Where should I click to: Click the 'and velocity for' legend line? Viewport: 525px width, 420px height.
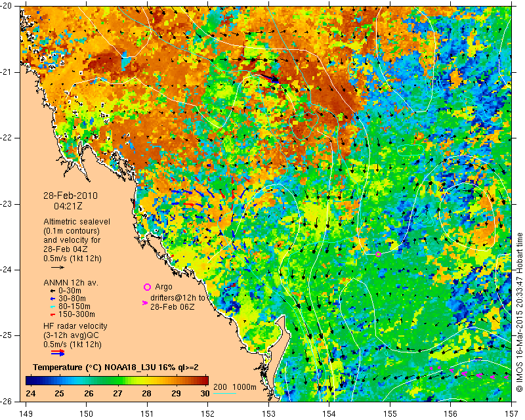coord(72,240)
